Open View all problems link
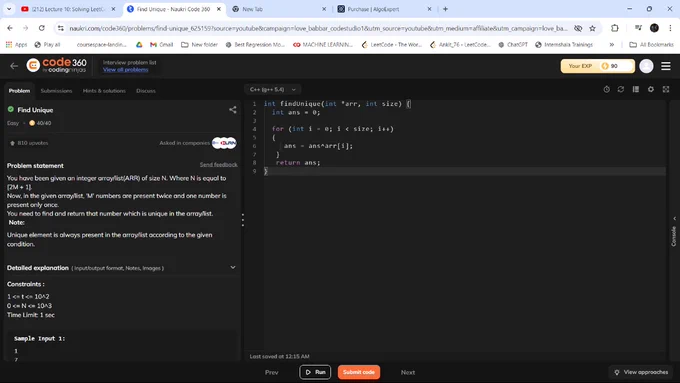Image resolution: width=680 pixels, height=383 pixels. (x=125, y=70)
